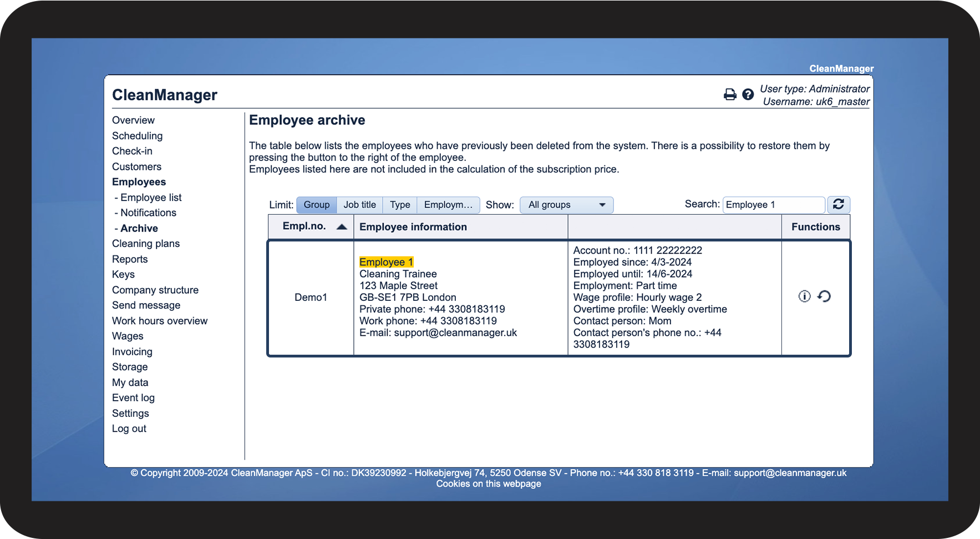The height and width of the screenshot is (539, 980).
Task: Toggle the Group limit filter
Action: [x=317, y=205]
